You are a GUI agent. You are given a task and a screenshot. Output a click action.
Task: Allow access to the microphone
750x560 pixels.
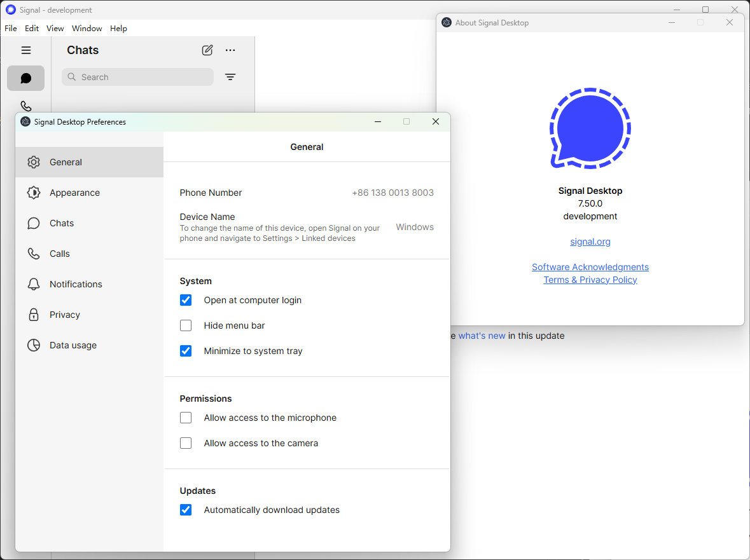click(186, 418)
